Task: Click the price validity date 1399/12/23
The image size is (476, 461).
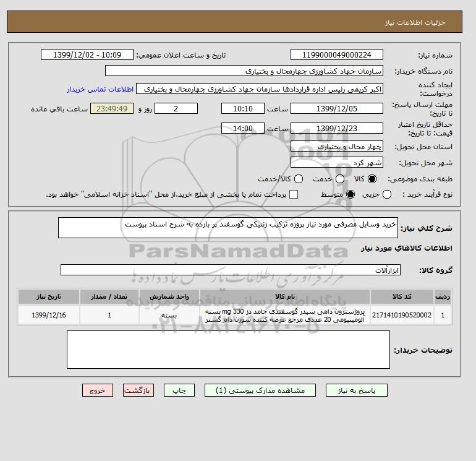Action: 337,128
